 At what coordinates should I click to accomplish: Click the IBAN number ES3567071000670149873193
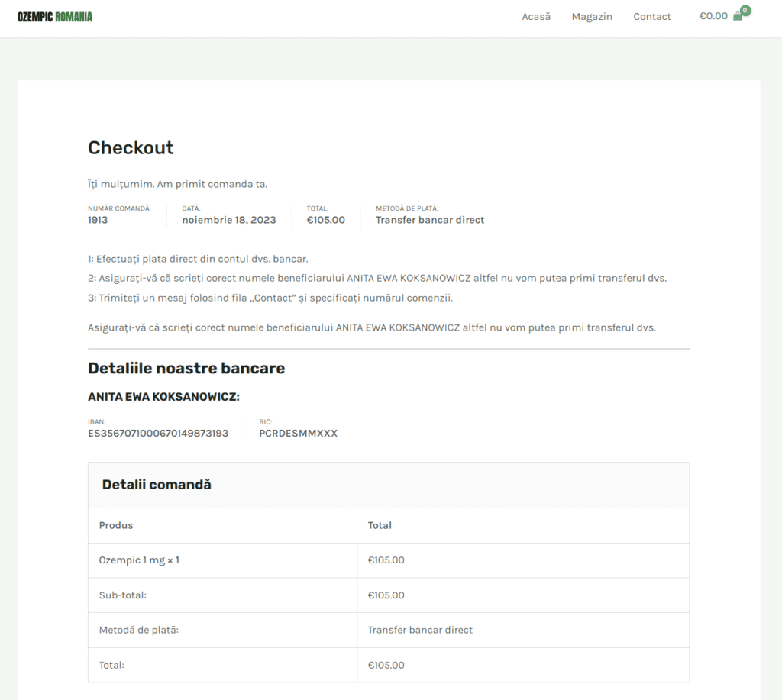click(x=158, y=434)
